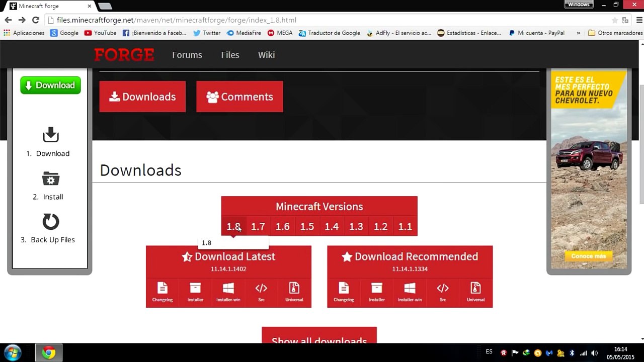The image size is (644, 362).
Task: Open the Windows Start menu
Action: tap(12, 352)
